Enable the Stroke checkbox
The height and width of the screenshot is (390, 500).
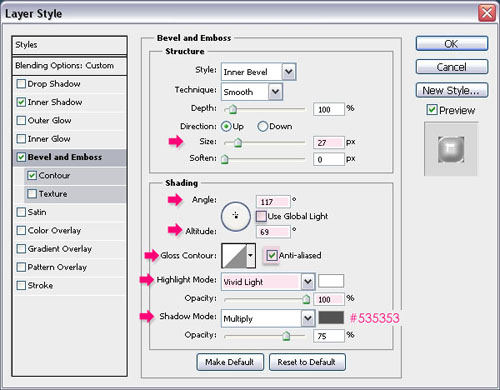coord(21,285)
